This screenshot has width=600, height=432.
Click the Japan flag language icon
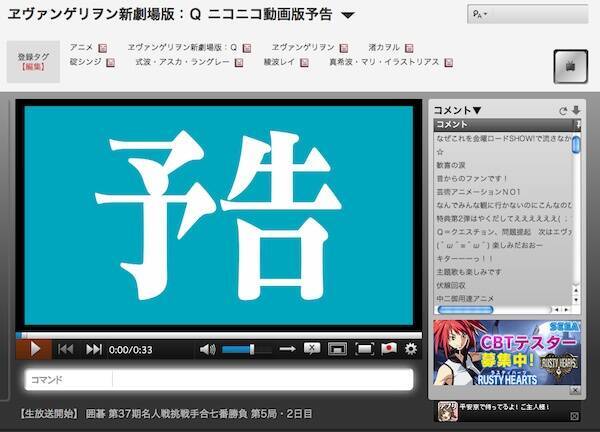[x=388, y=349]
